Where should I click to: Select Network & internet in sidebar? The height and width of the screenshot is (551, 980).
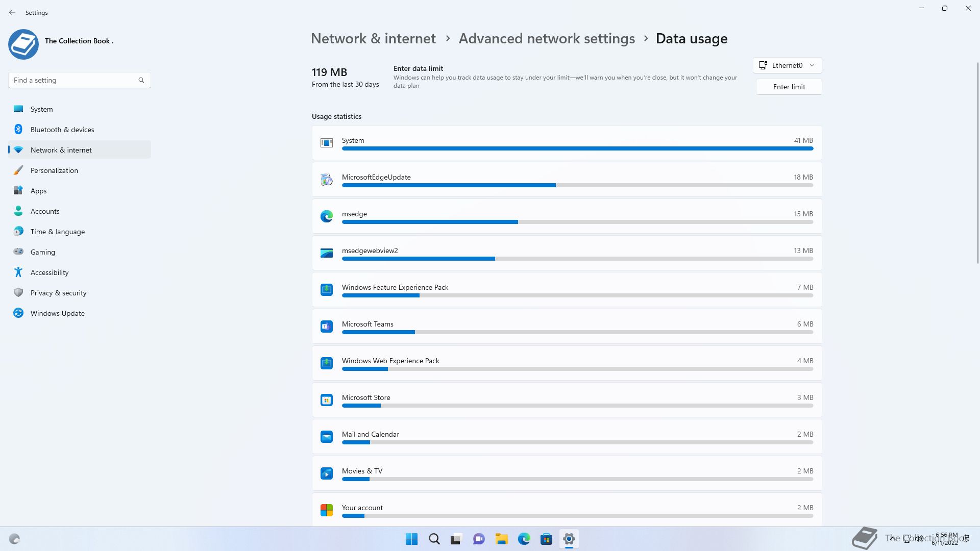(80, 150)
